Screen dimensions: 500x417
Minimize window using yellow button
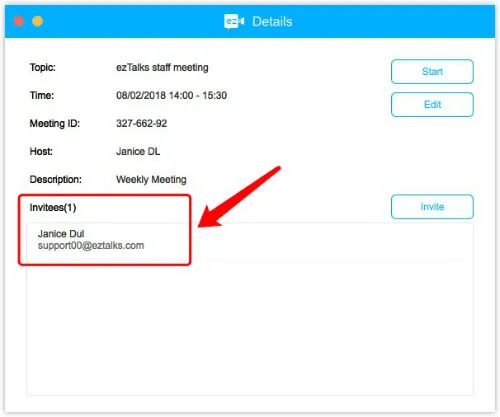37,21
